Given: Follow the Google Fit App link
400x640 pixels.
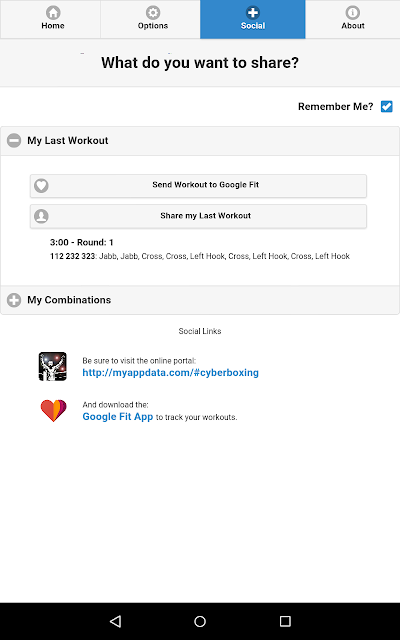Looking at the screenshot, I should pyautogui.click(x=118, y=417).
